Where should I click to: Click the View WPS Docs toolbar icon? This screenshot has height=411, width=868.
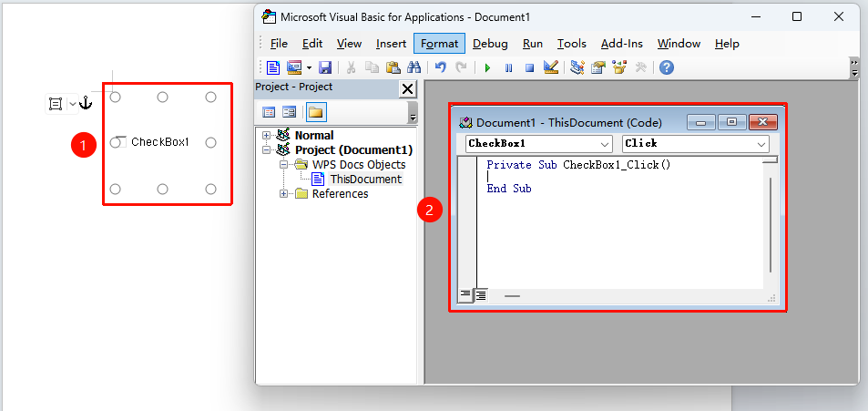[x=273, y=67]
